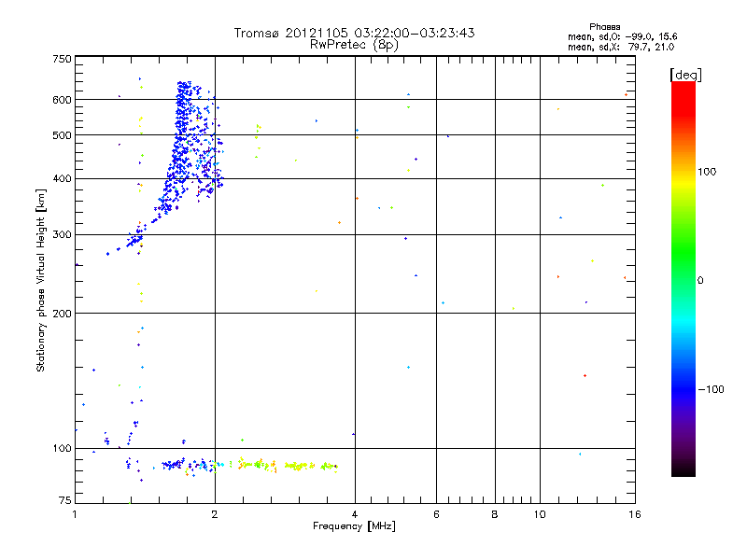Click the black bottom of the colorbar
Image resolution: width=747 pixels, height=560 pixels.
(x=684, y=469)
